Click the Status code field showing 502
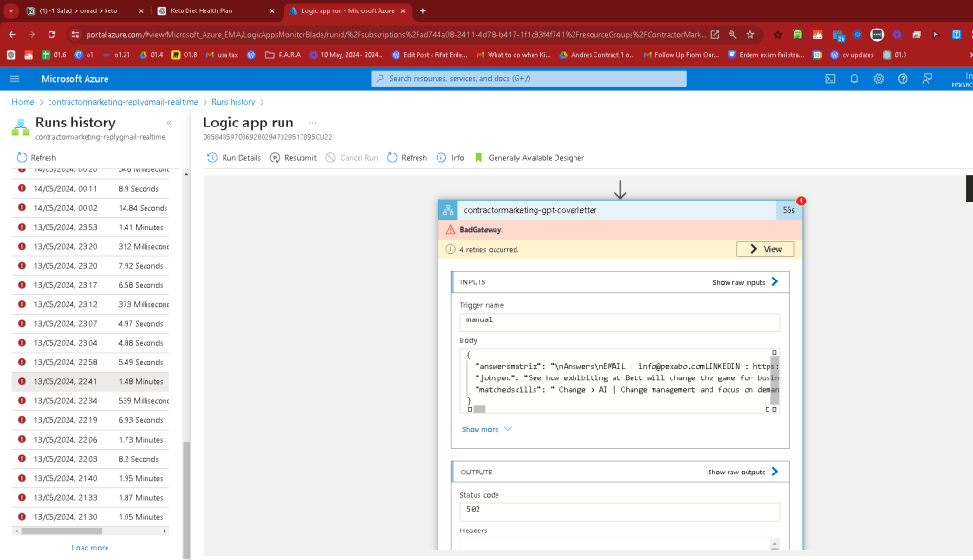The height and width of the screenshot is (560, 973). 619,511
